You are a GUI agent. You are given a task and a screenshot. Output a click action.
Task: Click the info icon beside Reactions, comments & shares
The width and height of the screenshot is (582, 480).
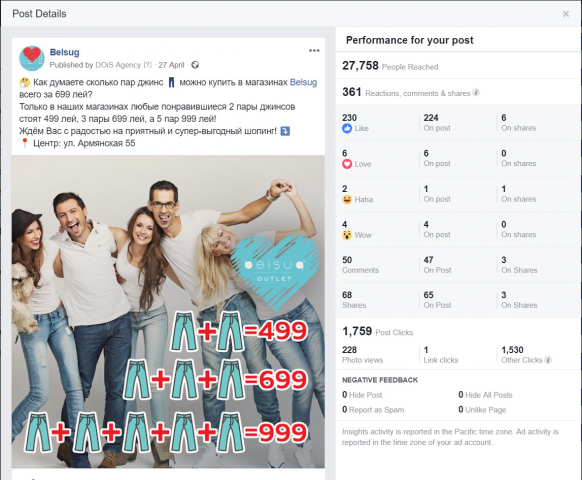click(476, 93)
